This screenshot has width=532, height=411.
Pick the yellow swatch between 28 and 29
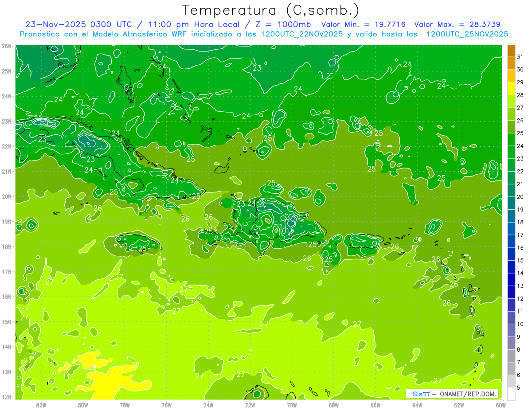tap(511, 89)
